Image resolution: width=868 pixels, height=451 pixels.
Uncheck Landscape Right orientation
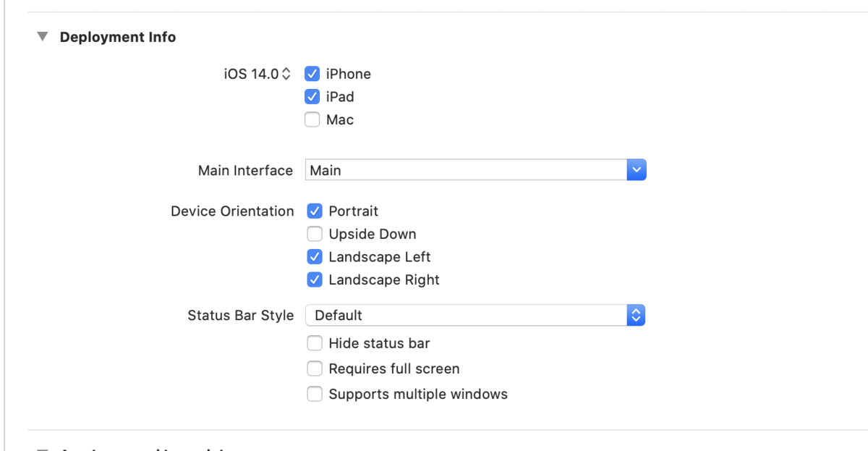pyautogui.click(x=315, y=280)
